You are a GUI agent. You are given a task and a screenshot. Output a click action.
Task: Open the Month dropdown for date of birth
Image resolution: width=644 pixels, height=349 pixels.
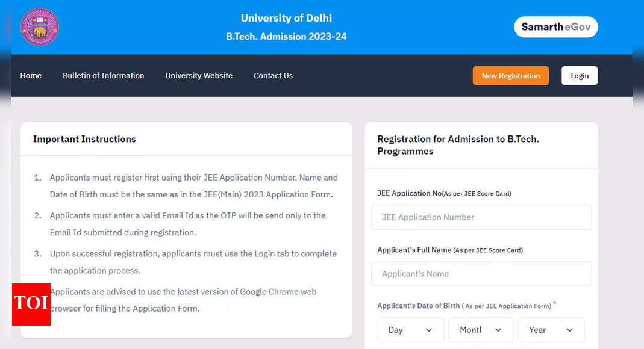(481, 330)
